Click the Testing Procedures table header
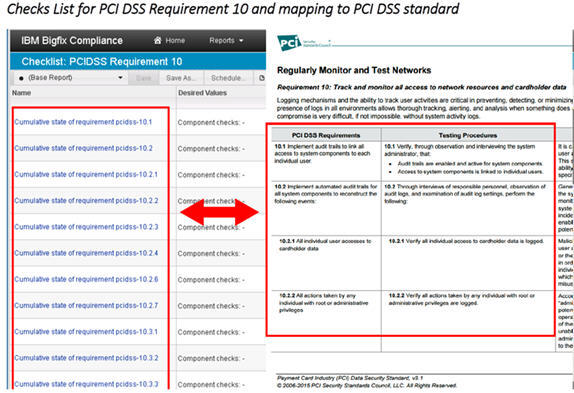The image size is (574, 393). coord(468,135)
